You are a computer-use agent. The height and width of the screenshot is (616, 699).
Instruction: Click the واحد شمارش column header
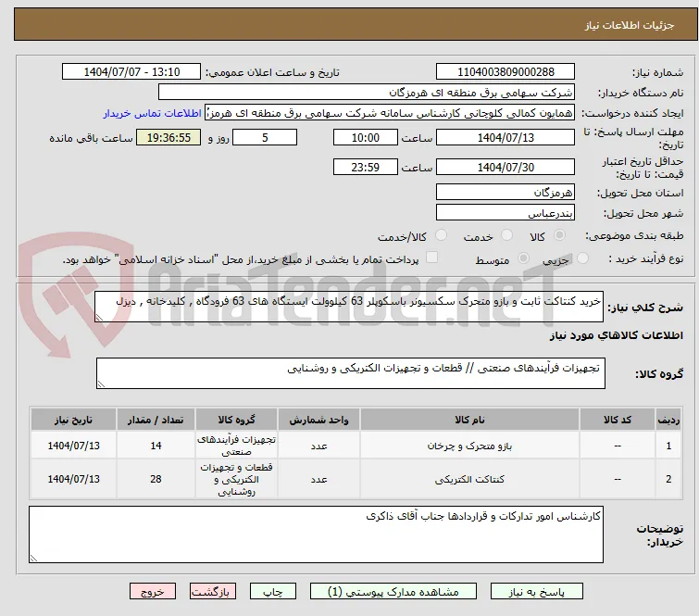coord(318,420)
